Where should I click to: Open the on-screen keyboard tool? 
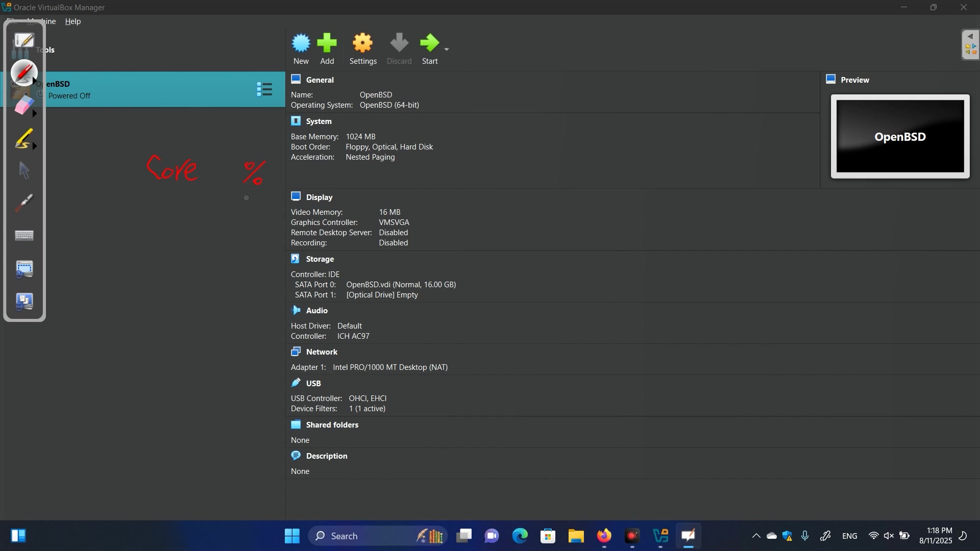[23, 236]
